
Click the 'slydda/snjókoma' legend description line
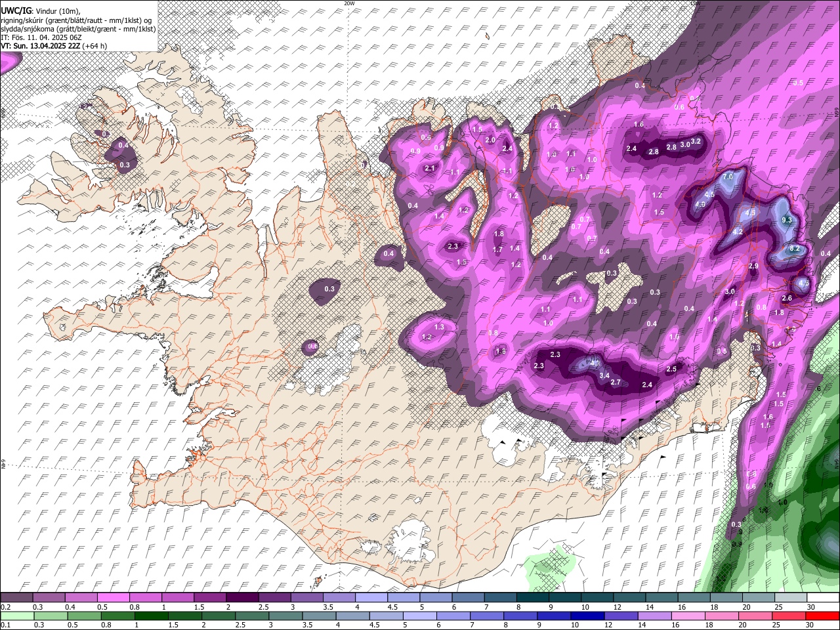(78, 29)
